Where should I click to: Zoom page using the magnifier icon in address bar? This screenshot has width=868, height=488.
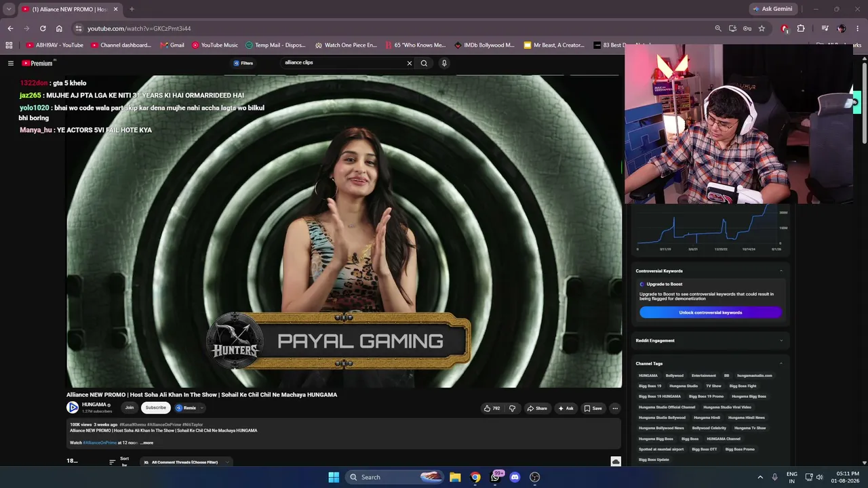[718, 28]
